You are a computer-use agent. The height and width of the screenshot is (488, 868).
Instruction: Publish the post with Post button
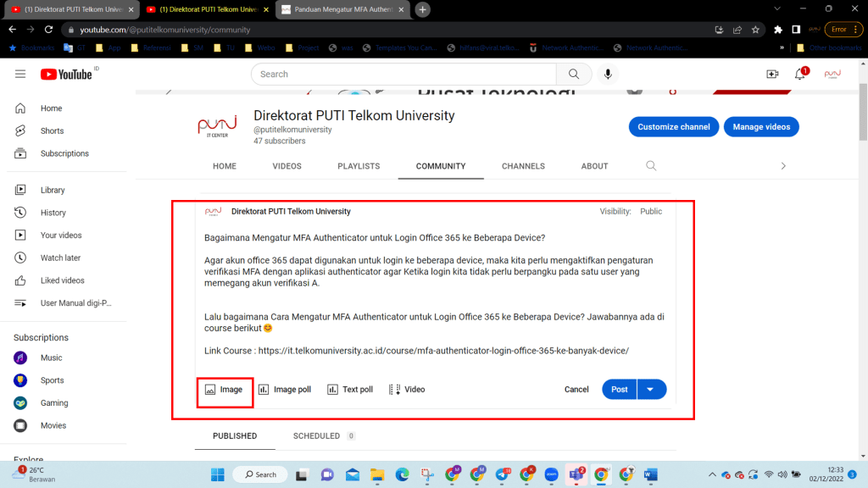point(620,390)
